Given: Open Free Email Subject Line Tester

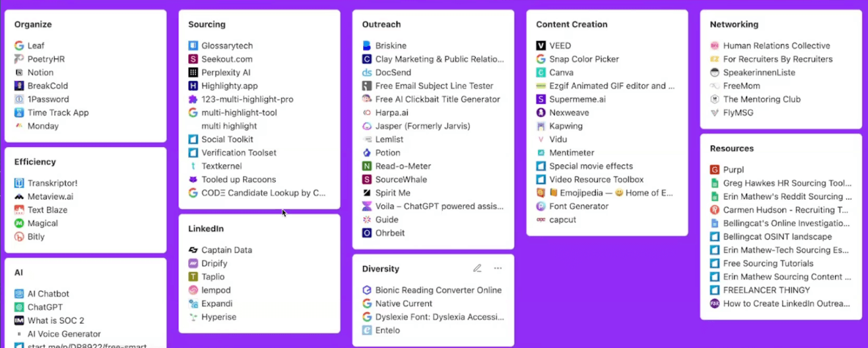Looking at the screenshot, I should click(435, 86).
